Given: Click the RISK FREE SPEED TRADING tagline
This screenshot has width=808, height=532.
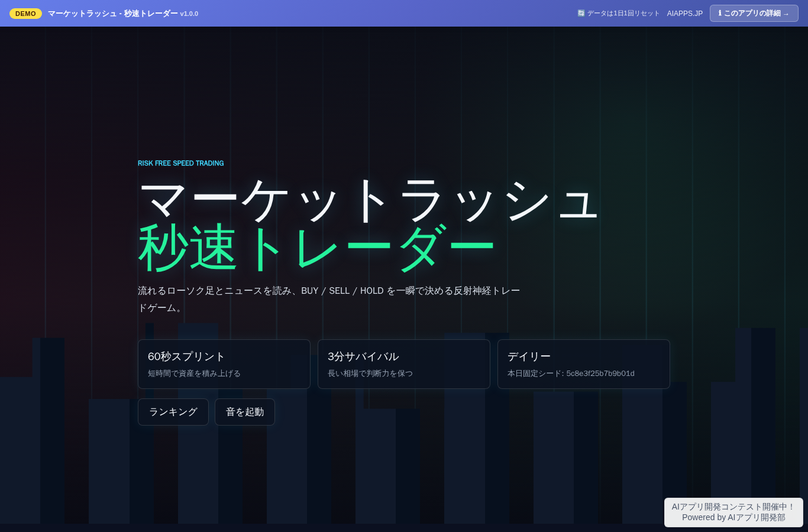Looking at the screenshot, I should click(x=181, y=163).
